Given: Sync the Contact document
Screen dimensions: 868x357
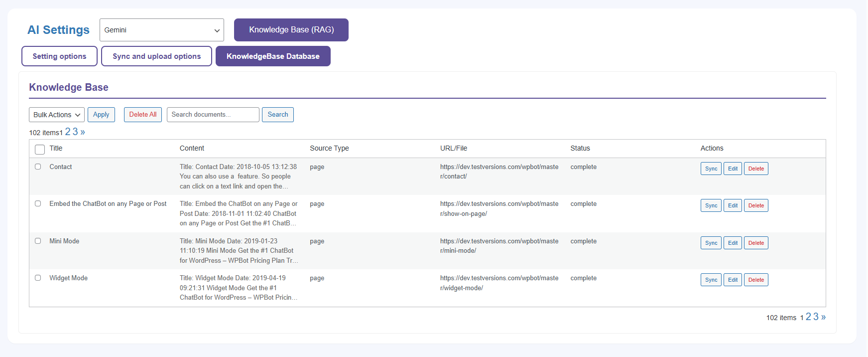Looking at the screenshot, I should coord(711,169).
